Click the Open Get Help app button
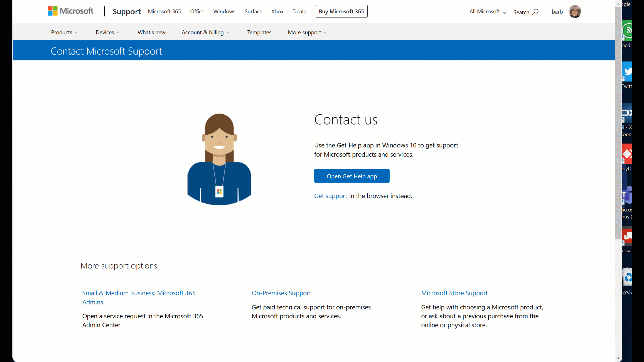This screenshot has width=644, height=362. pyautogui.click(x=352, y=176)
